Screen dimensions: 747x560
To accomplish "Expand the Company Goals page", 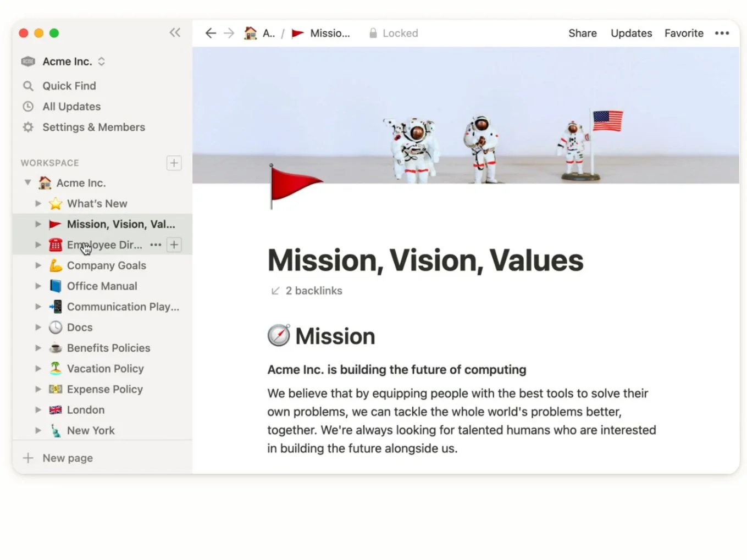I will pos(38,265).
